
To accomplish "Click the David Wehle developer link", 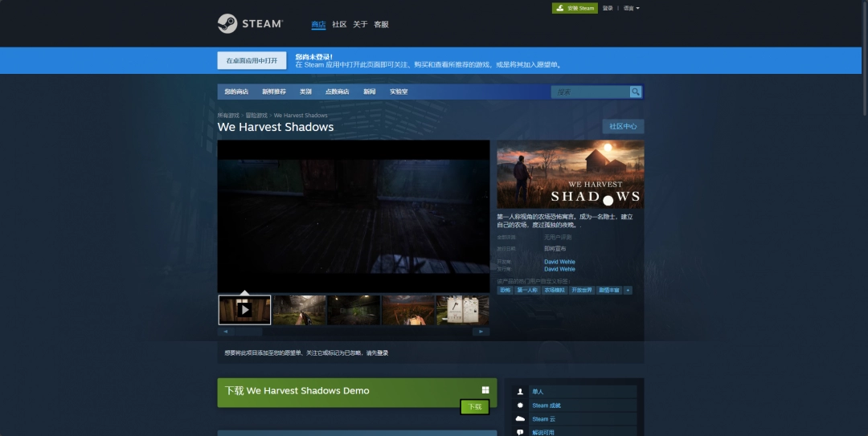I will pyautogui.click(x=559, y=262).
